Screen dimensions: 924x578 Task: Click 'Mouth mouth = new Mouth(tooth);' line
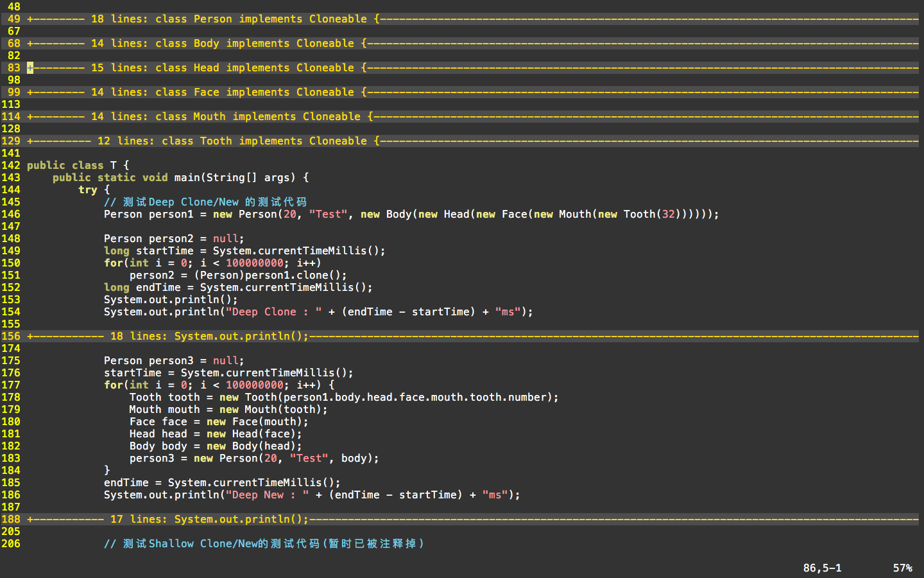pyautogui.click(x=229, y=410)
